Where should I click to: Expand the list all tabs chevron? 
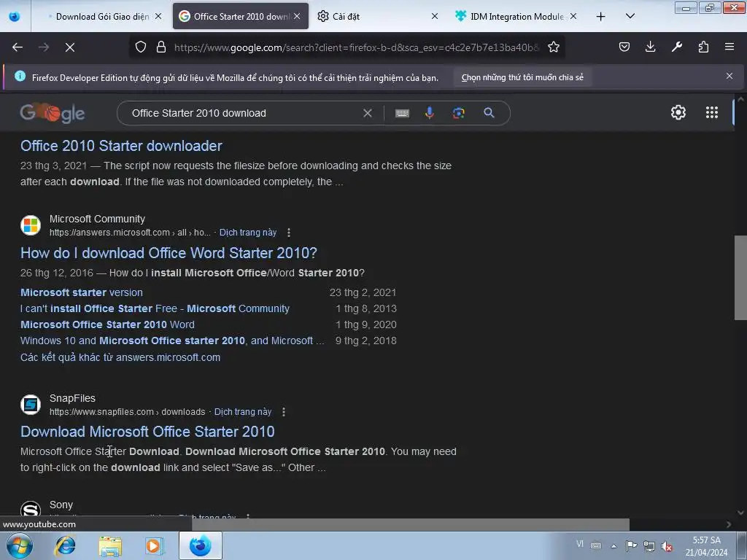[x=630, y=16]
